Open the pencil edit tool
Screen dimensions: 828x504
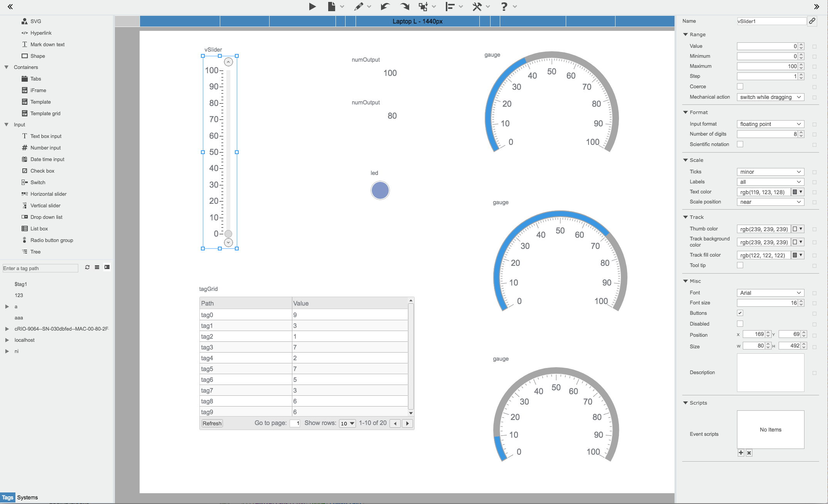358,7
